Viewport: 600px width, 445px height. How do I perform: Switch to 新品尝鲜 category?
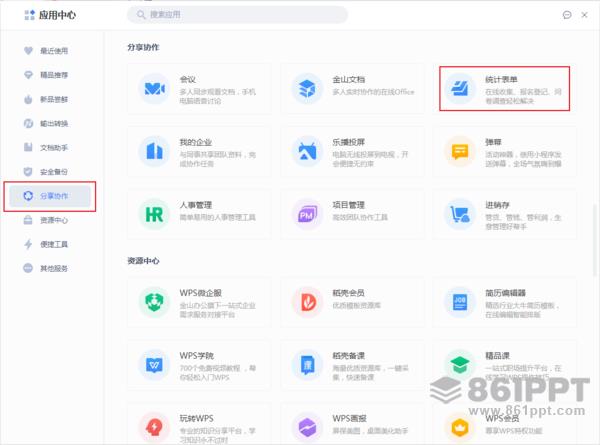(x=50, y=99)
